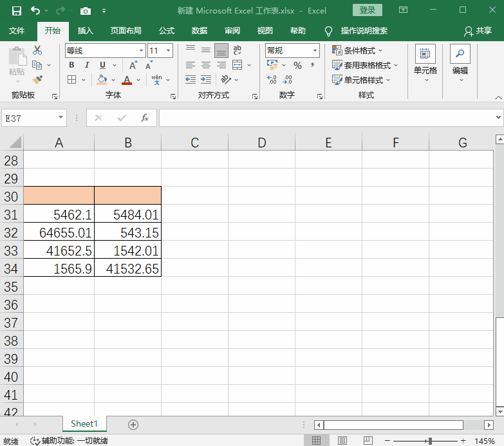Click decrease decimal places icon
Image resolution: width=504 pixels, height=446 pixels.
tap(287, 80)
